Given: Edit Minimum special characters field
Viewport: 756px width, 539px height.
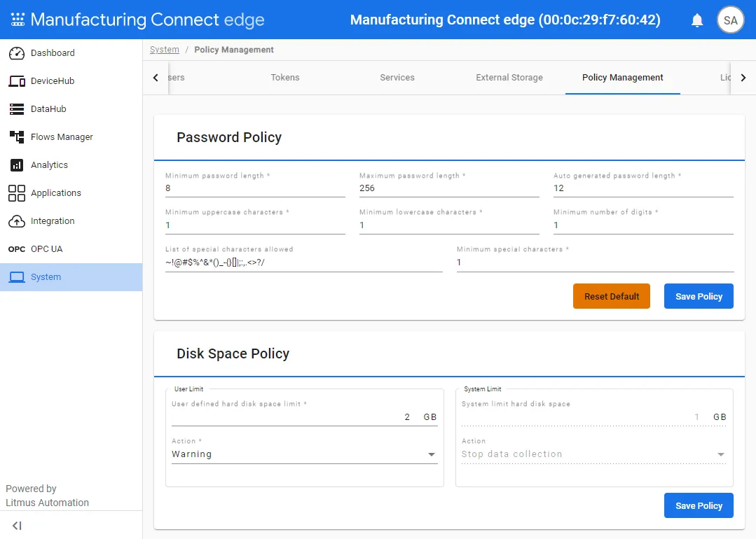Looking at the screenshot, I should pos(595,262).
